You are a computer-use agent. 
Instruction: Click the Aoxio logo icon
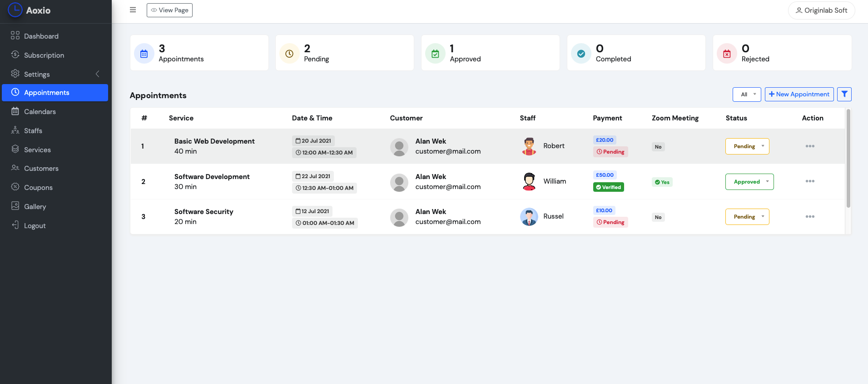(x=15, y=10)
